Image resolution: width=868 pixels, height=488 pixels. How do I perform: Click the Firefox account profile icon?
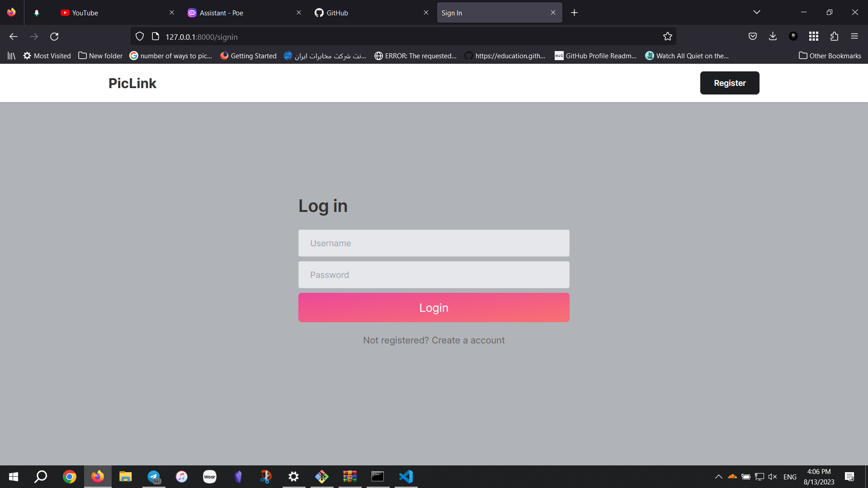tap(793, 36)
